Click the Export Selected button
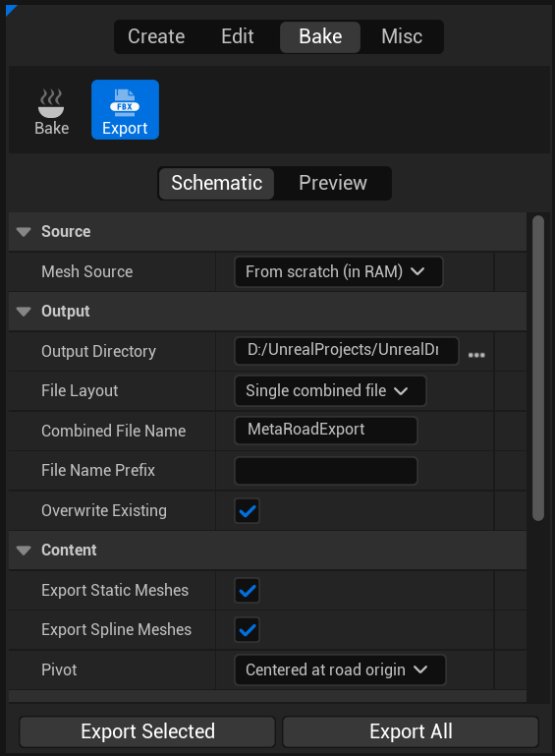Image resolution: width=555 pixels, height=756 pixels. point(147,731)
